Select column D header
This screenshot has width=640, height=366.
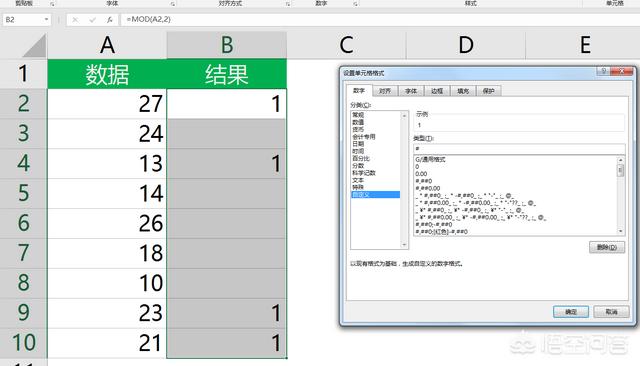pyautogui.click(x=466, y=45)
